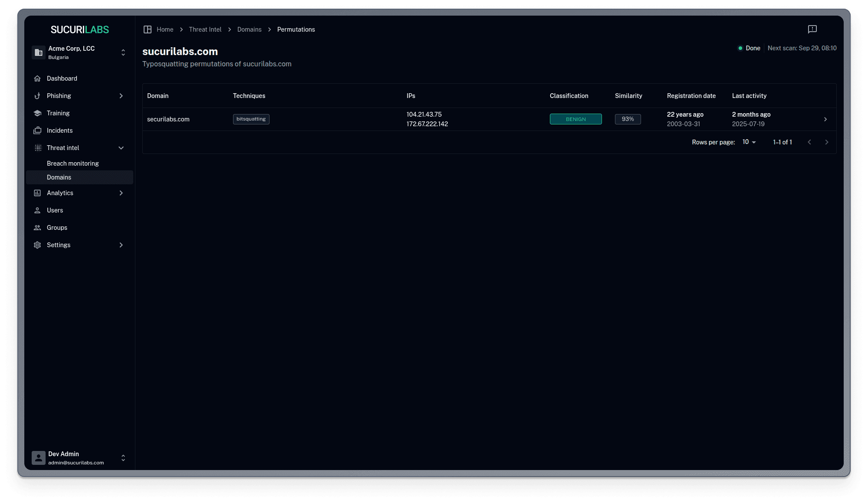Click Permutations breadcrumb
Screen dimensions: 868x503
click(x=296, y=29)
